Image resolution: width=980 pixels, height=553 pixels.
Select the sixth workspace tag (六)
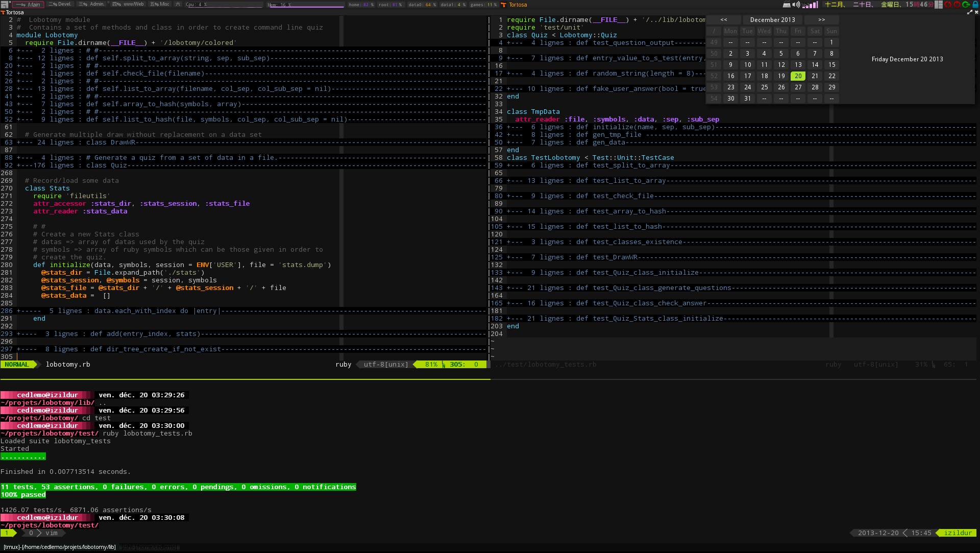click(x=178, y=4)
